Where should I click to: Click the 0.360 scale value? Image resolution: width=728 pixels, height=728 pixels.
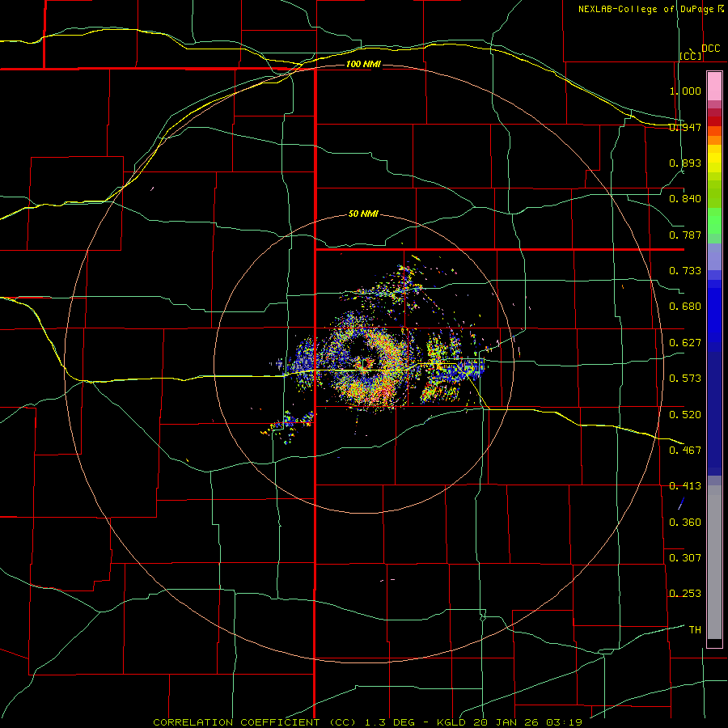coord(685,522)
